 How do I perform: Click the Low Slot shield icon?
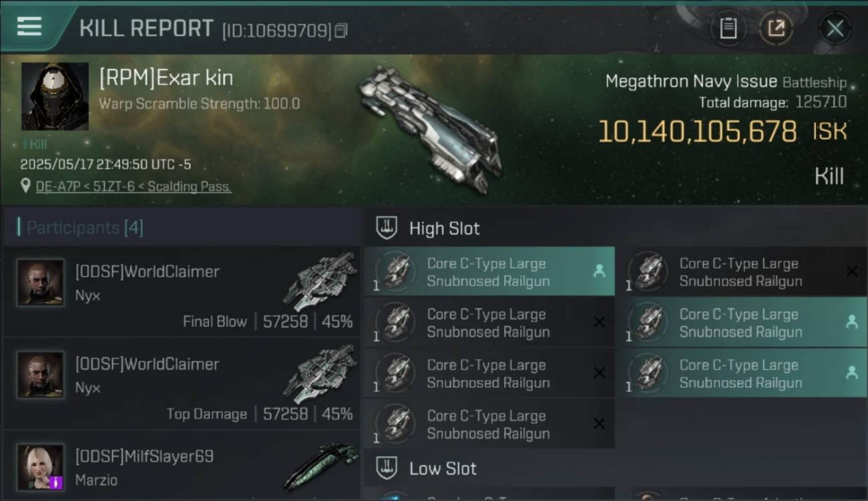pos(387,468)
